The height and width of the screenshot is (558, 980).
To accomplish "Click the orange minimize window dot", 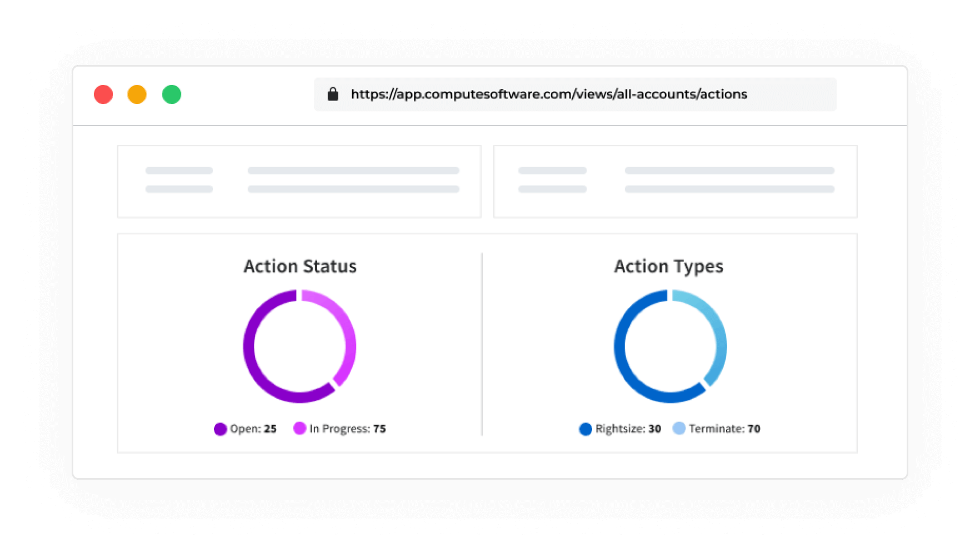I will point(137,94).
